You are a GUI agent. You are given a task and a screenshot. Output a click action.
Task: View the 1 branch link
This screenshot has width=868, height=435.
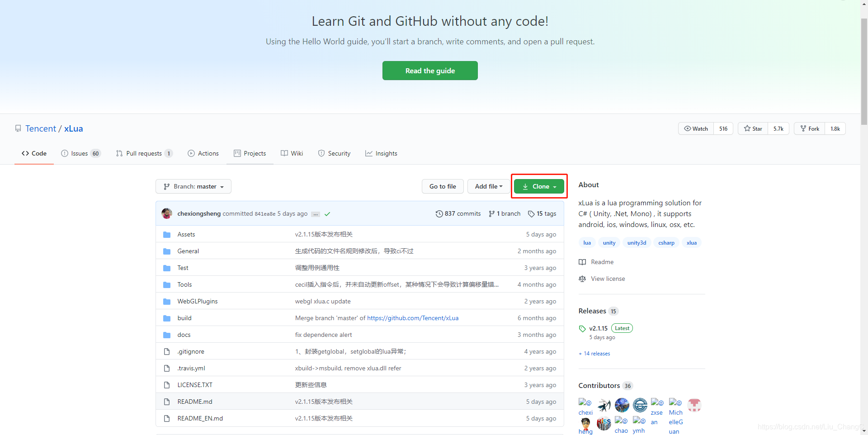(x=505, y=213)
